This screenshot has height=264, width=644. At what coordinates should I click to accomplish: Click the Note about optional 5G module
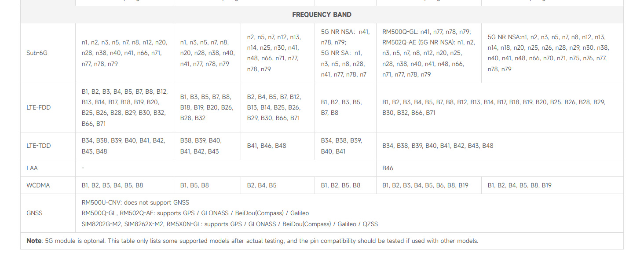click(x=252, y=241)
